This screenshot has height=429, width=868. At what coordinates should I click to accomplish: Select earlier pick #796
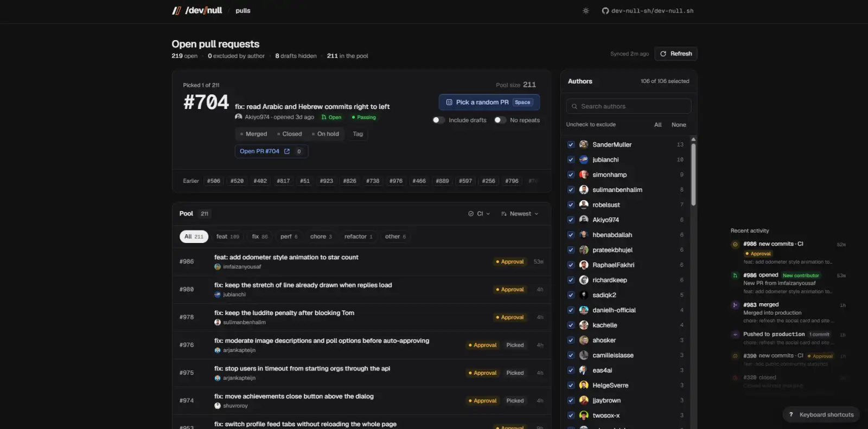tap(512, 181)
